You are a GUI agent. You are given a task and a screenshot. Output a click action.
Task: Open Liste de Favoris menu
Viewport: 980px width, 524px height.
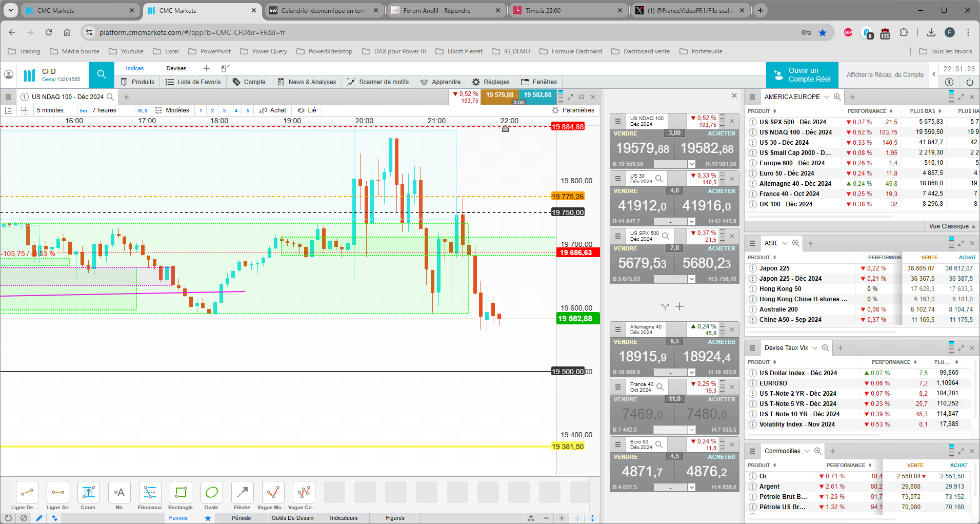coord(193,82)
